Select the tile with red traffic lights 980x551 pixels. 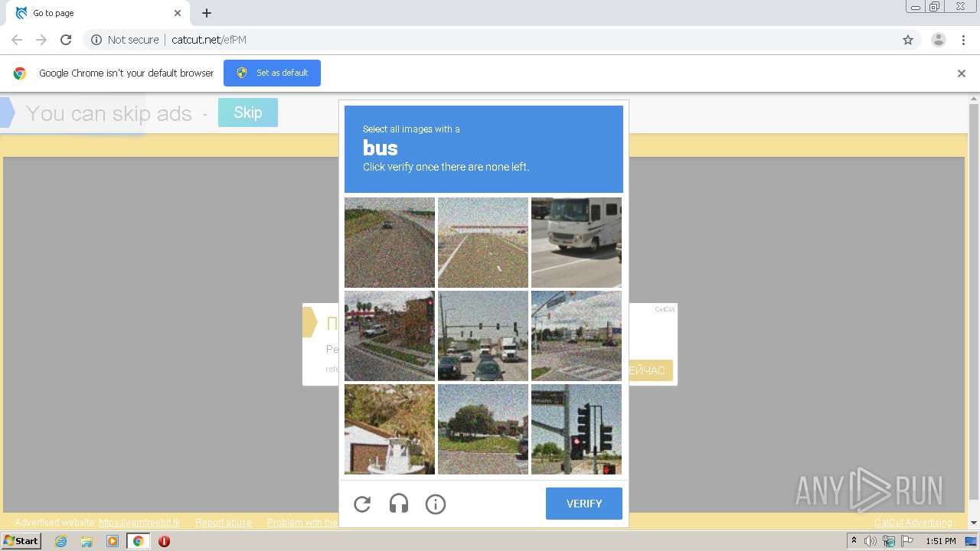(577, 429)
